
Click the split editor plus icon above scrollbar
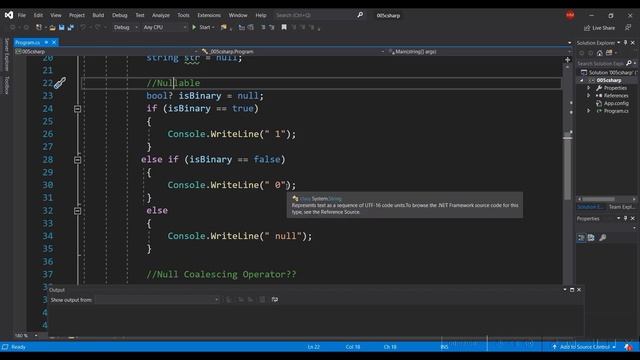pyautogui.click(x=567, y=60)
